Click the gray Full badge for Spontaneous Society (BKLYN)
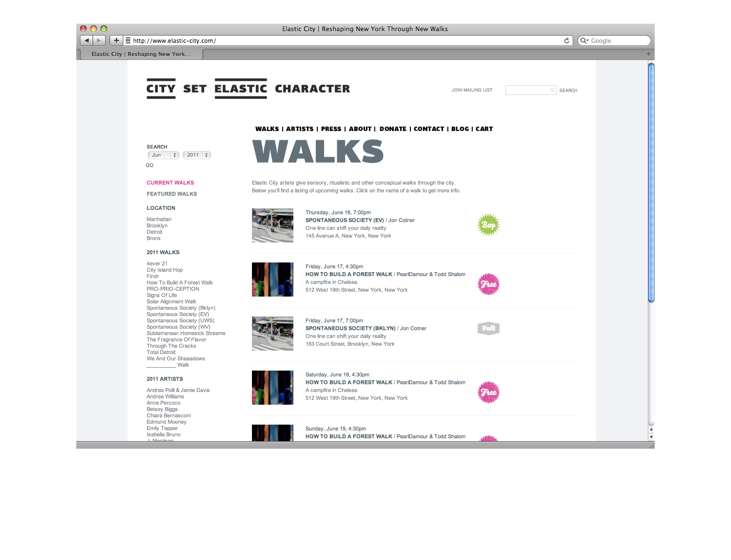This screenshot has width=731, height=560. [488, 328]
